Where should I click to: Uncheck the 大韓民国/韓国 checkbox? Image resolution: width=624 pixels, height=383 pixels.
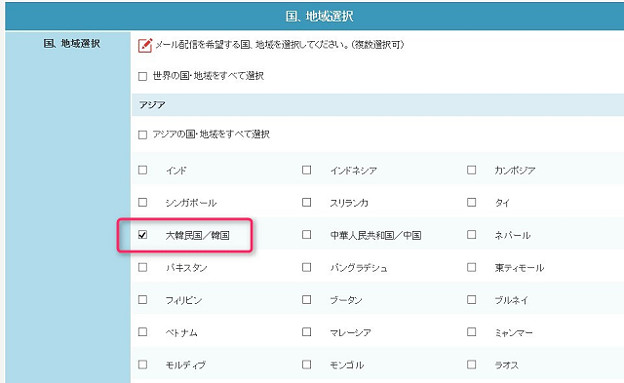coord(142,235)
